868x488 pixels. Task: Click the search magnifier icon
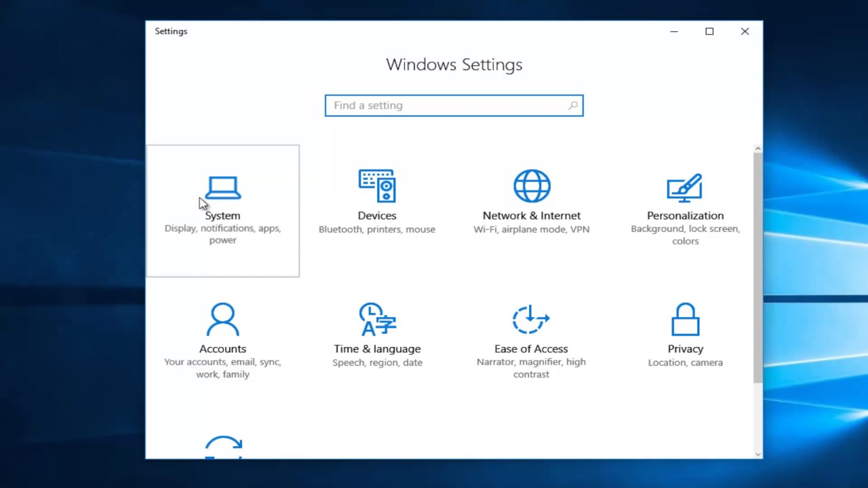coord(573,105)
